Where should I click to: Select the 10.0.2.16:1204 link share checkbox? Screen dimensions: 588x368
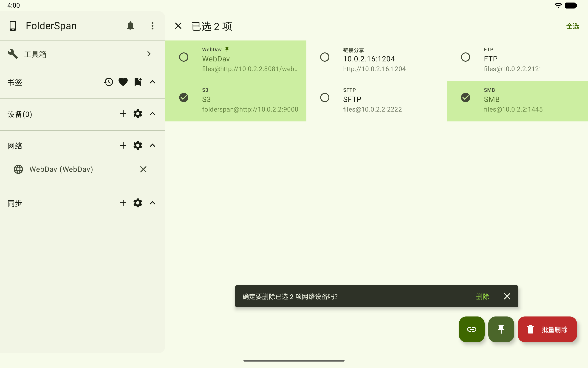(325, 57)
